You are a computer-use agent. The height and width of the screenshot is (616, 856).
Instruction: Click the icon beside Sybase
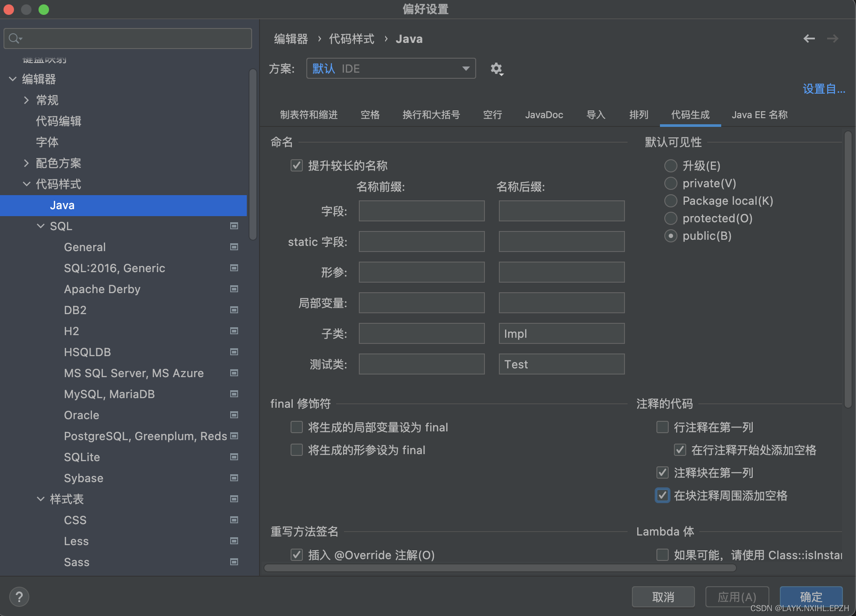coord(234,478)
